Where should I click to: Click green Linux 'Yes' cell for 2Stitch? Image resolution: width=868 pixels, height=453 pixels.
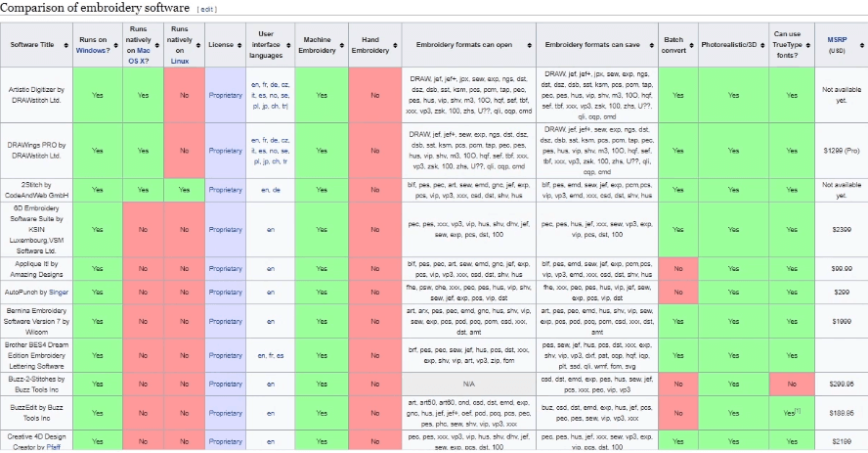click(x=185, y=190)
